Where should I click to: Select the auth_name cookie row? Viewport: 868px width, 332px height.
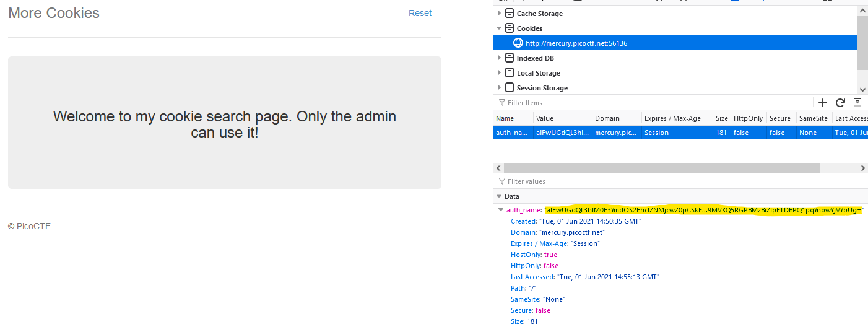point(680,133)
